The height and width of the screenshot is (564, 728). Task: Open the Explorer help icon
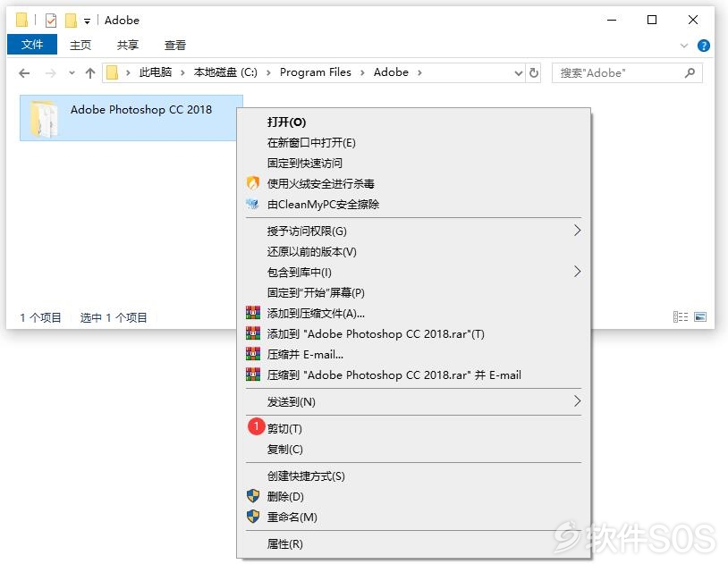703,46
